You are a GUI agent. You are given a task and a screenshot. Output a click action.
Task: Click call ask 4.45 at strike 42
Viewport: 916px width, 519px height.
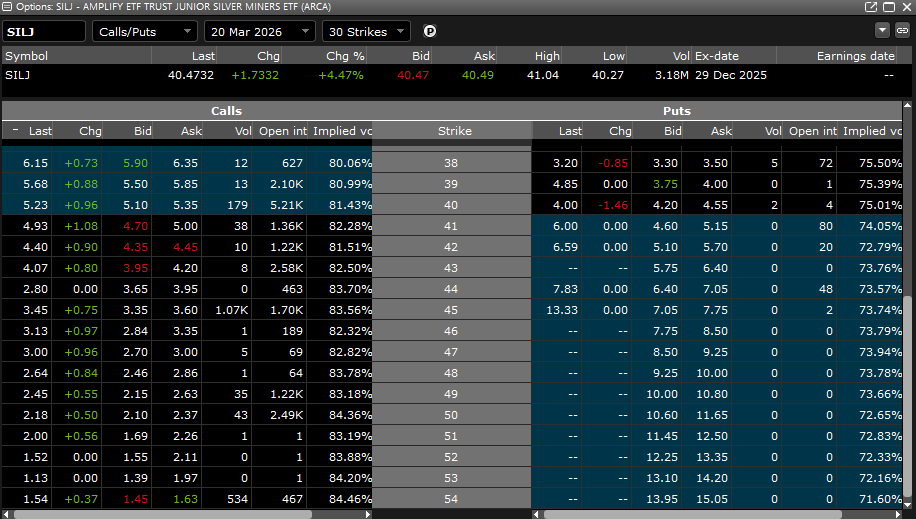pyautogui.click(x=185, y=247)
